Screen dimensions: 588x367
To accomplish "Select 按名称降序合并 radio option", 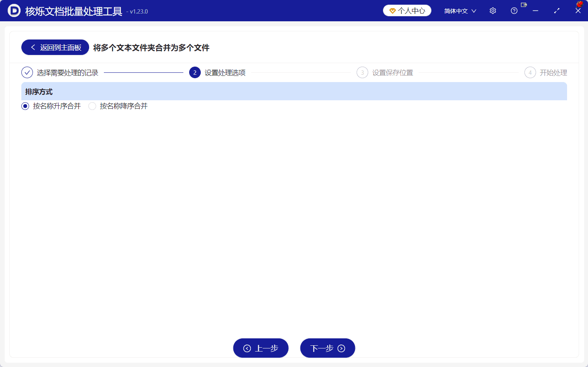I will pyautogui.click(x=118, y=106).
